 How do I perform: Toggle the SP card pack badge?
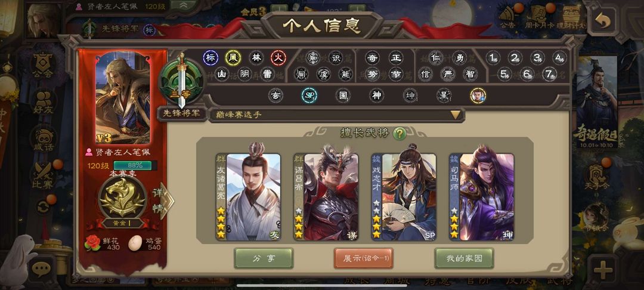[309, 95]
